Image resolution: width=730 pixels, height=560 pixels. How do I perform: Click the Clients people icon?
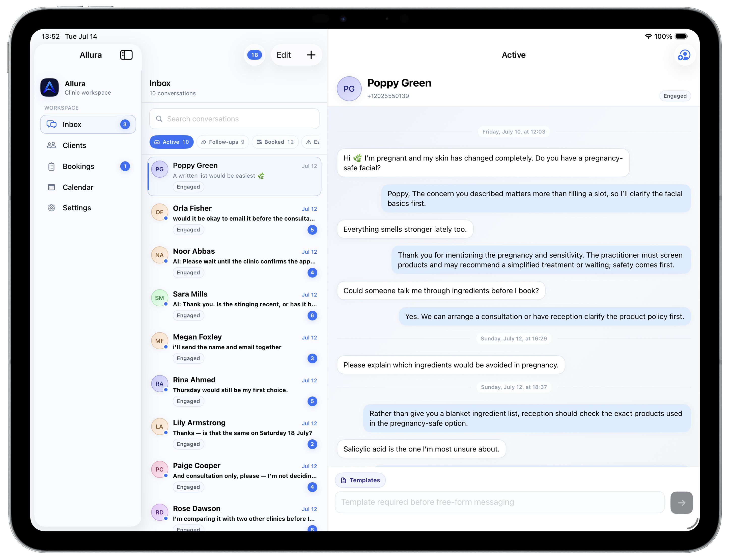52,145
